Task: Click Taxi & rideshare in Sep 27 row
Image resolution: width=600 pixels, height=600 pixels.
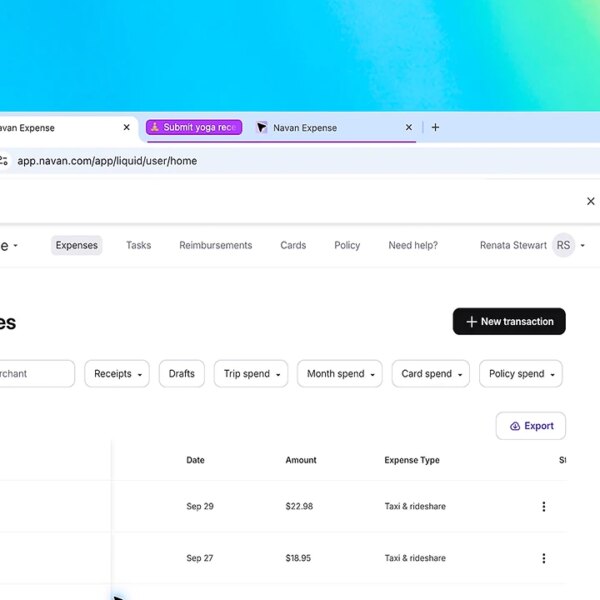Action: (x=415, y=558)
